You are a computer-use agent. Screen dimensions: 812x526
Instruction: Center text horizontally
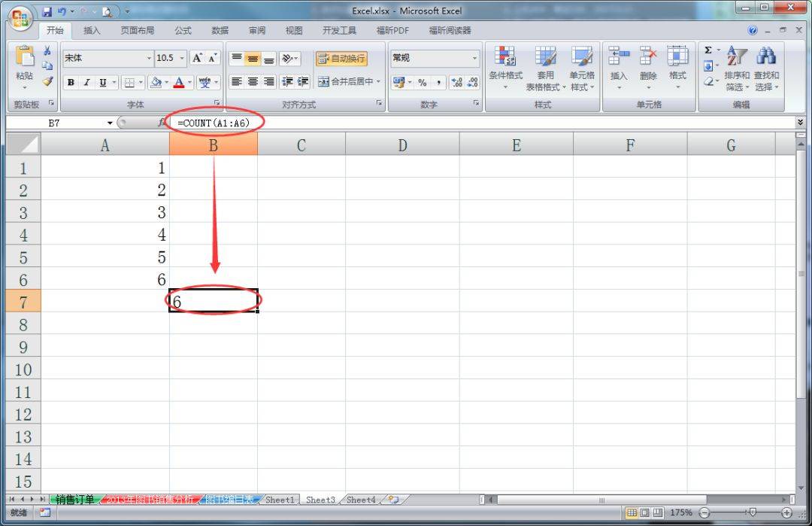[253, 82]
